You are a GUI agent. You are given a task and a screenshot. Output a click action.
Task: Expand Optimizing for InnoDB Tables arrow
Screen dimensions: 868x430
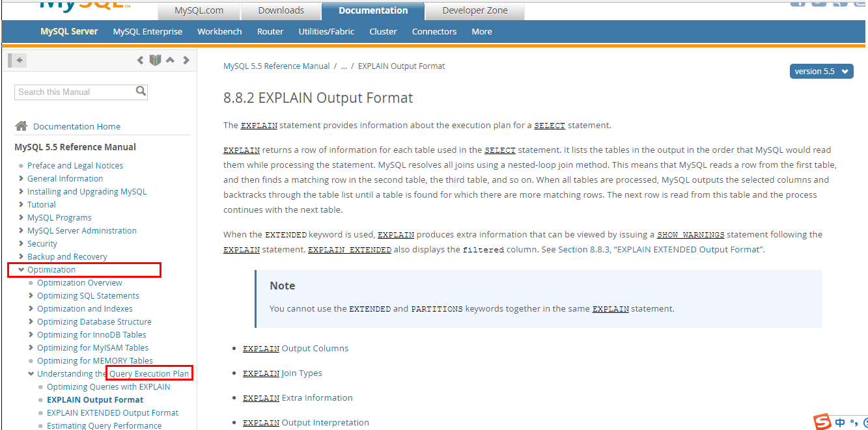pyautogui.click(x=31, y=334)
